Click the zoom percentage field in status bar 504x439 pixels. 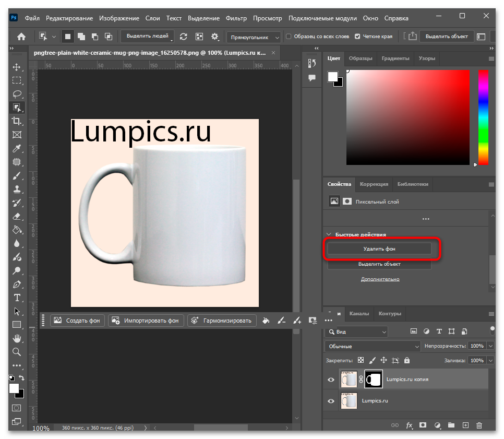41,428
